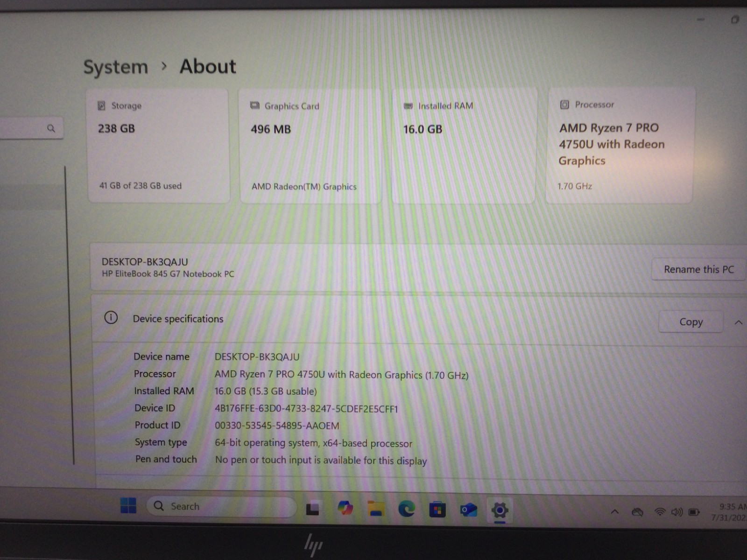Viewport: 747px width, 560px height.
Task: Click HP EliteBook 845 G7 Notebook PC text
Action: point(168,274)
